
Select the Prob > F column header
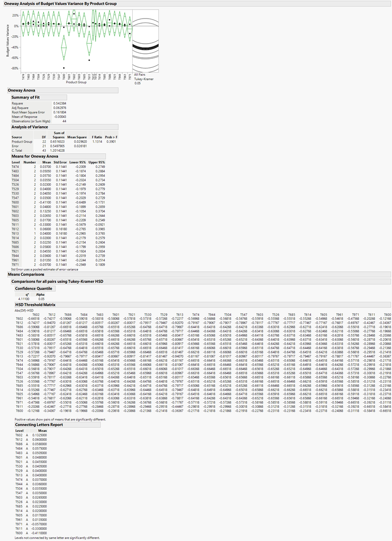pyautogui.click(x=111, y=137)
